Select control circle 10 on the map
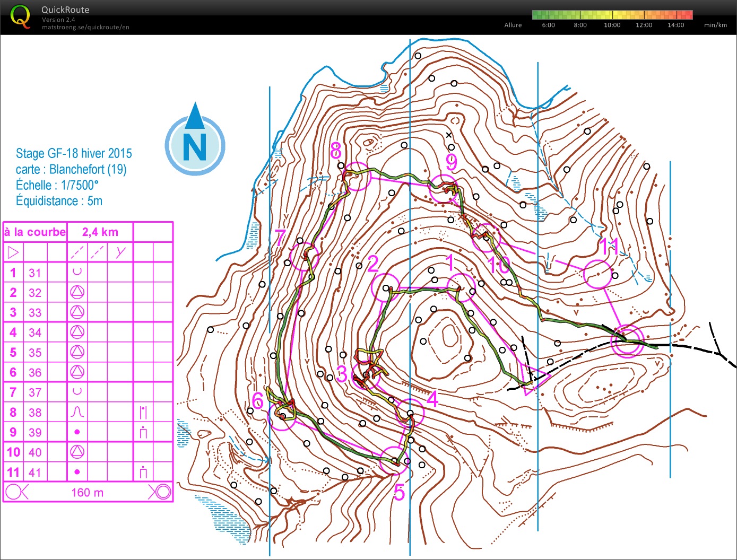The height and width of the screenshot is (560, 737). tap(486, 238)
